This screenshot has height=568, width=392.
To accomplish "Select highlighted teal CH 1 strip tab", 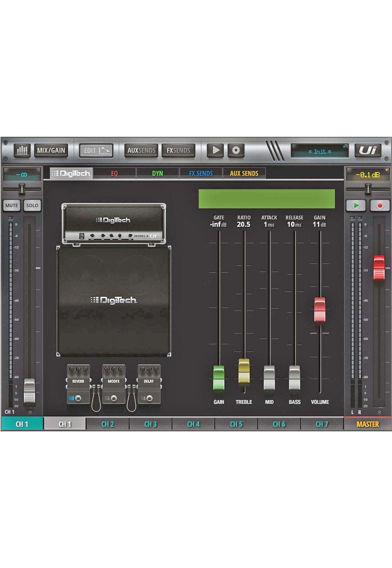I will click(x=22, y=424).
